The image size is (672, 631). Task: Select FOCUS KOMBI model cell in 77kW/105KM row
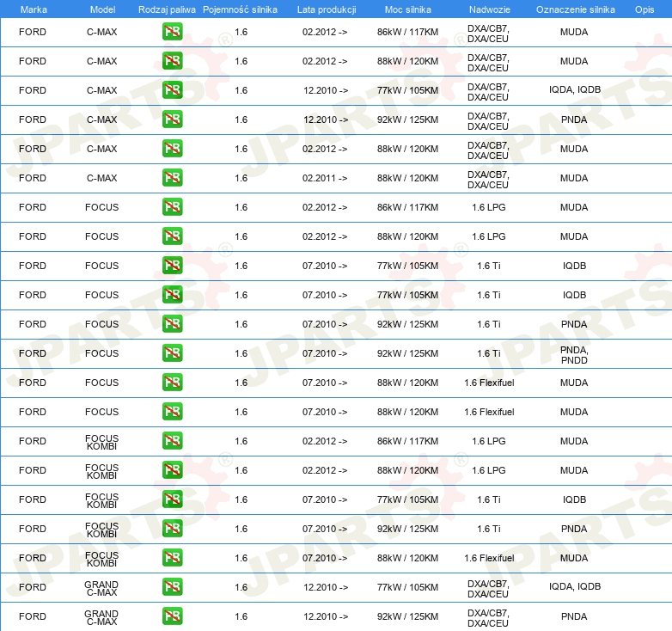pyautogui.click(x=101, y=499)
